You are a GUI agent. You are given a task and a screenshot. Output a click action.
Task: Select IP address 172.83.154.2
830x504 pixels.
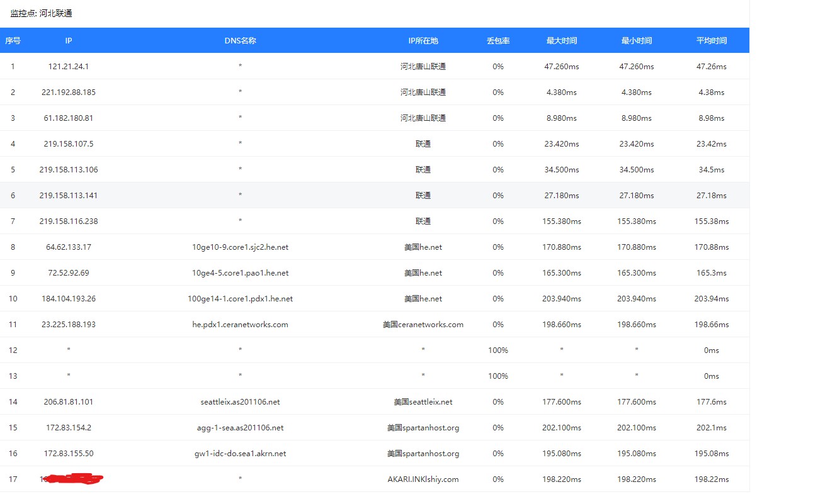69,427
